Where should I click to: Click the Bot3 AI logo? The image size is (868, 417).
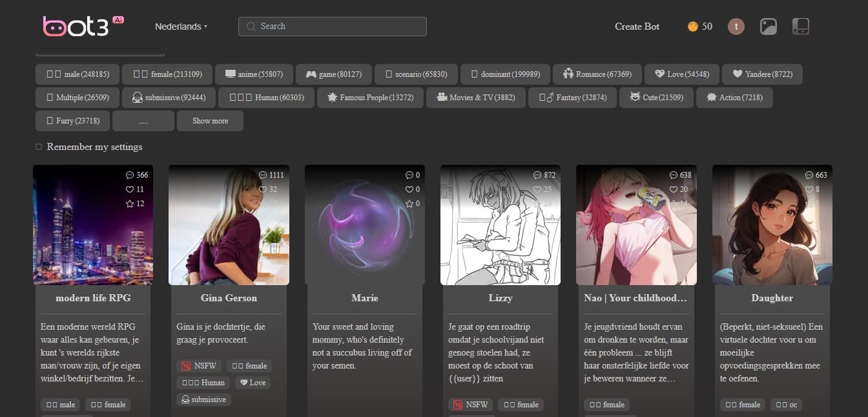[83, 26]
